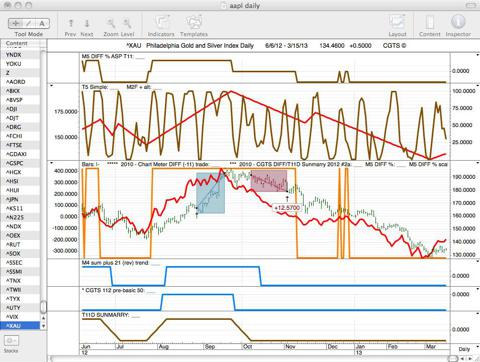Viewport: 480px width, 362px height.
Task: Select ^FCHI in the symbol list
Action: (x=20, y=136)
